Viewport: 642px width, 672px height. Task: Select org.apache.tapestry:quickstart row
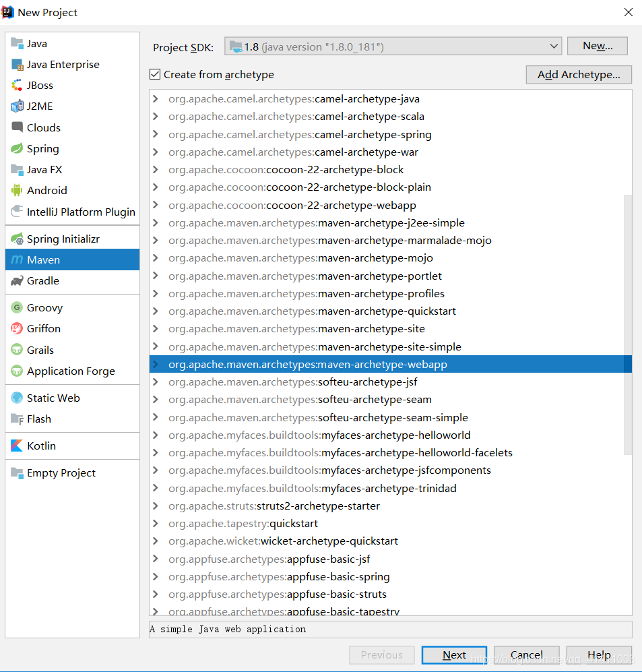390,523
